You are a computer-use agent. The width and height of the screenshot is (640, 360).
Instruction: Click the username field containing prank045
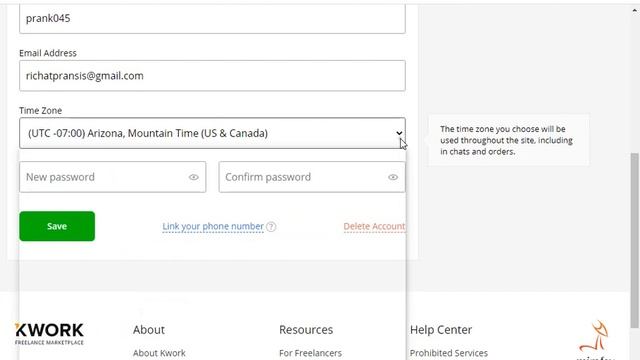point(212,18)
